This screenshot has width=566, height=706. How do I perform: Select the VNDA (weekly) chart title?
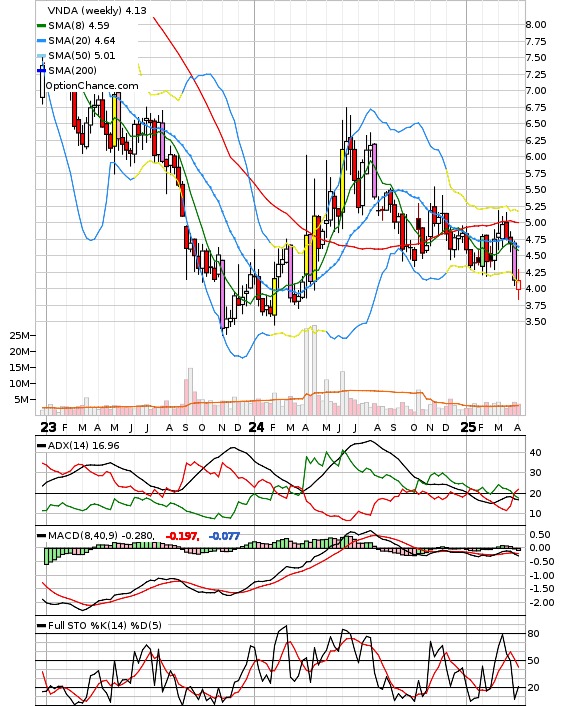(x=85, y=10)
